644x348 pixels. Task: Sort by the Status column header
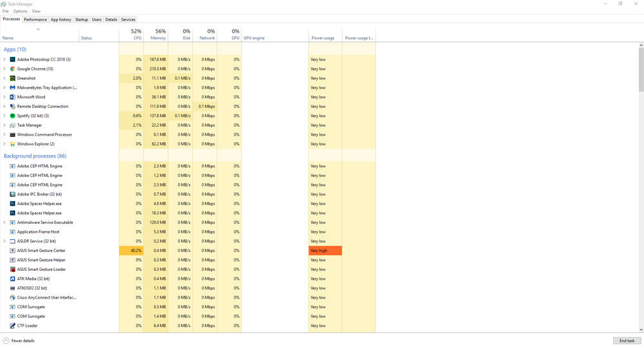coord(99,35)
